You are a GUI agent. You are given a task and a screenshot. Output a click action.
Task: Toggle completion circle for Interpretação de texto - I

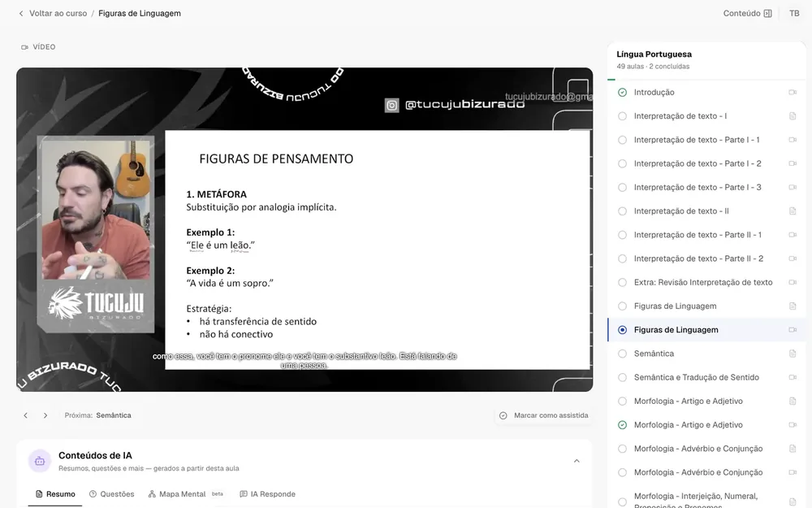[x=623, y=116]
